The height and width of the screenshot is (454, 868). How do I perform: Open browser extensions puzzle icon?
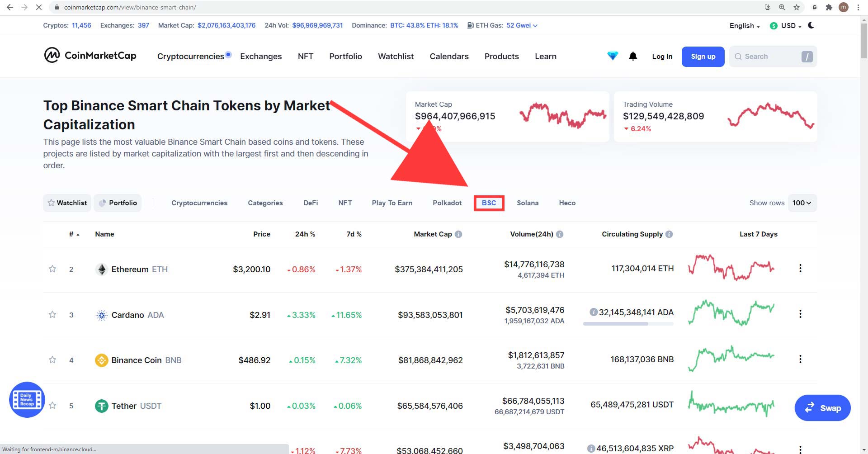click(x=829, y=7)
